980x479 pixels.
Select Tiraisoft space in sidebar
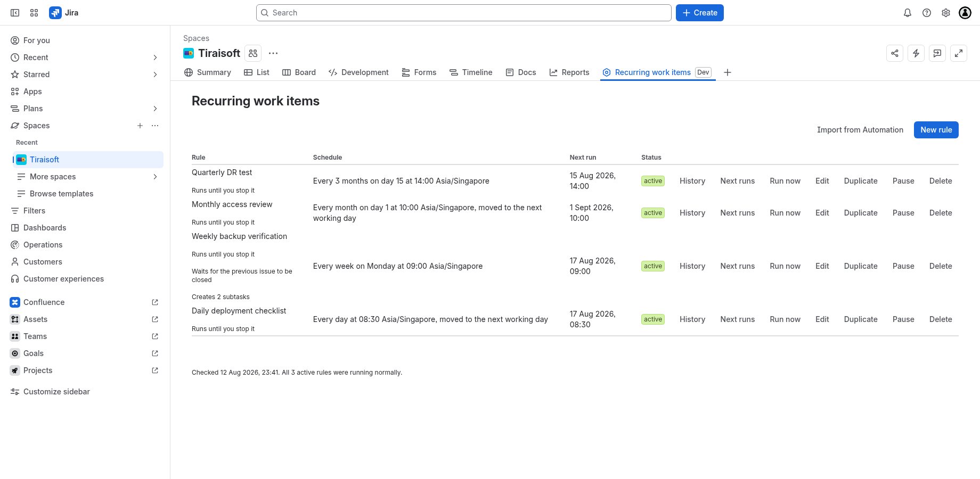[88, 160]
